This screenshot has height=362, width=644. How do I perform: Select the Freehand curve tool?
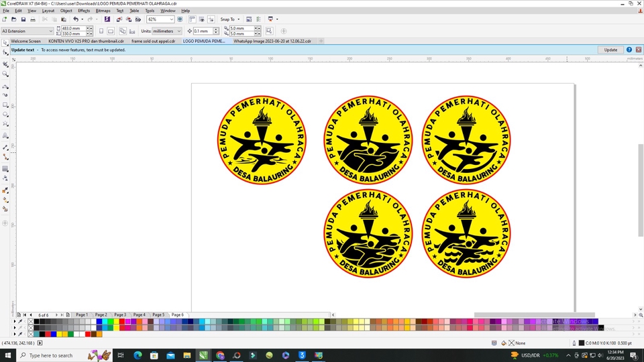pyautogui.click(x=5, y=86)
